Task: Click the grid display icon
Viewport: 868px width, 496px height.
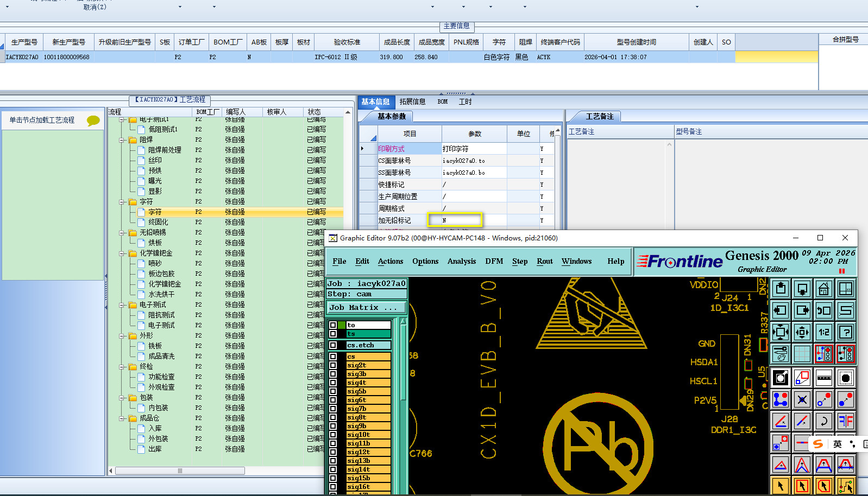Action: [802, 354]
